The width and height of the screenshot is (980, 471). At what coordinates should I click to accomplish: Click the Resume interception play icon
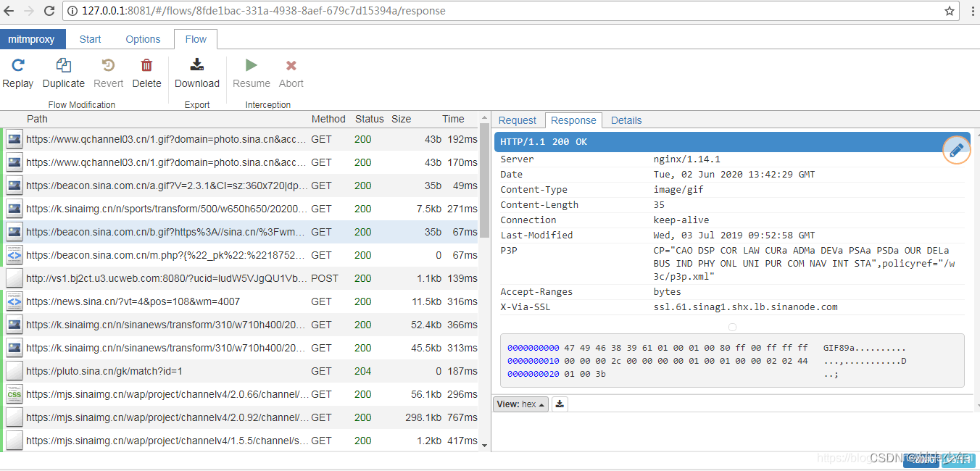(252, 64)
